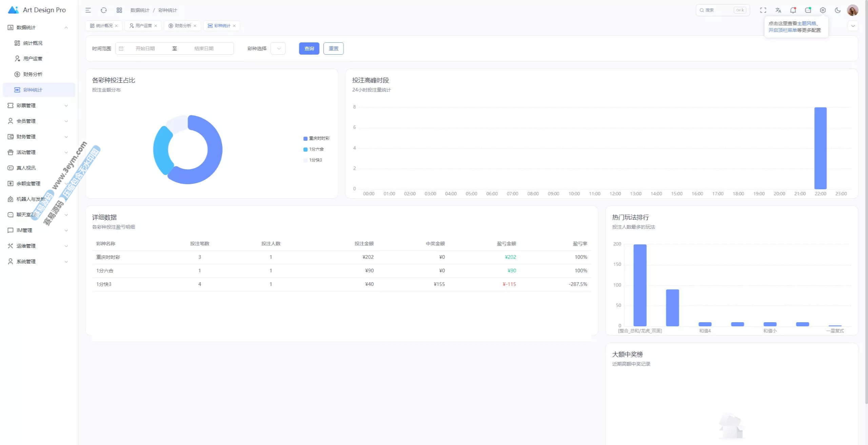The image size is (868, 445).
Task: Open the notifications bell
Action: pyautogui.click(x=793, y=10)
